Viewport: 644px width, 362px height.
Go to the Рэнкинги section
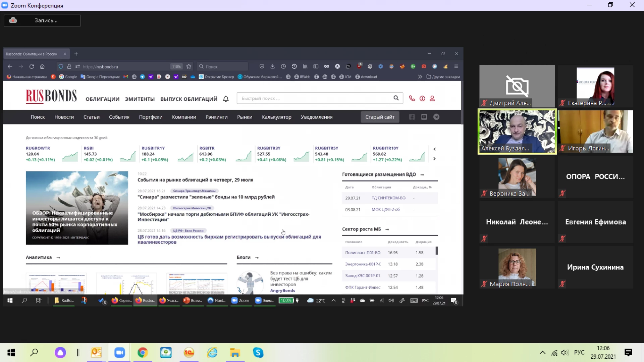click(x=217, y=117)
